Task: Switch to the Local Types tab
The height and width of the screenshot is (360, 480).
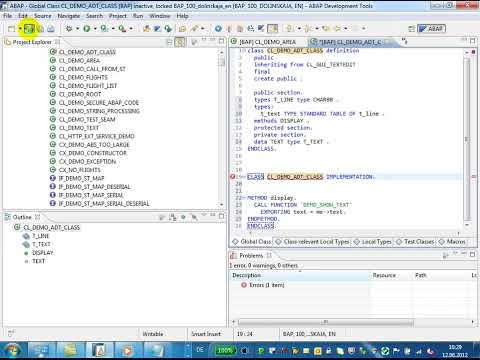Action: pyautogui.click(x=373, y=242)
